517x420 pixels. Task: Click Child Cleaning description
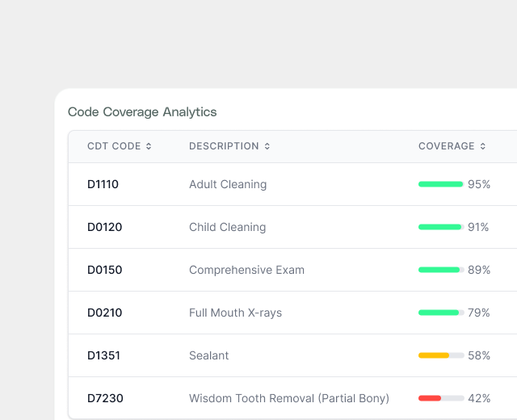(228, 227)
